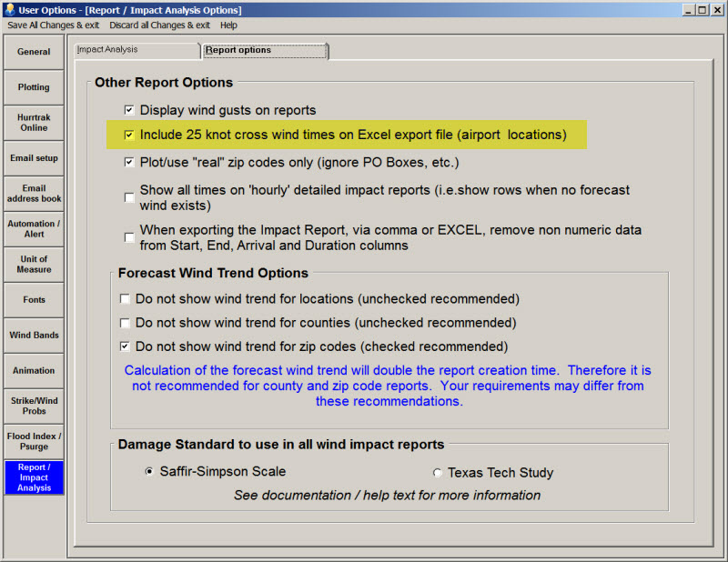
Task: Open the Help menu
Action: click(x=228, y=25)
